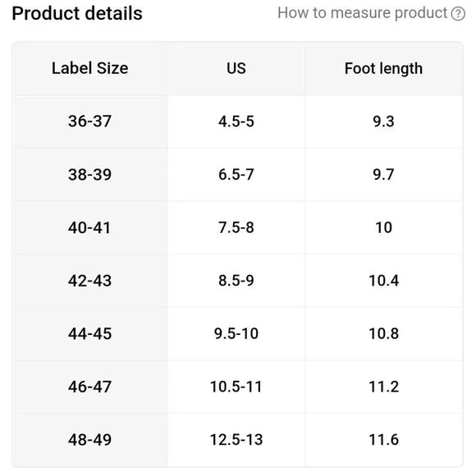This screenshot has height=476, width=476.
Task: Select the 48-49 label size cell
Action: click(89, 440)
